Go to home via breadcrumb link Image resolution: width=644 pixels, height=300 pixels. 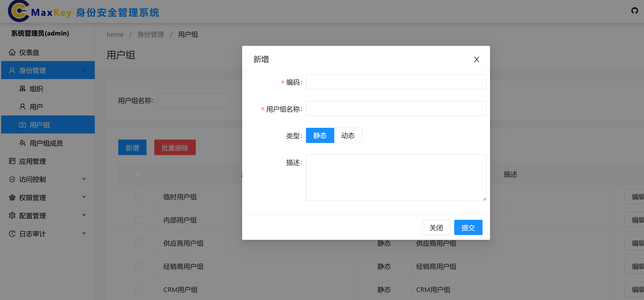[115, 34]
